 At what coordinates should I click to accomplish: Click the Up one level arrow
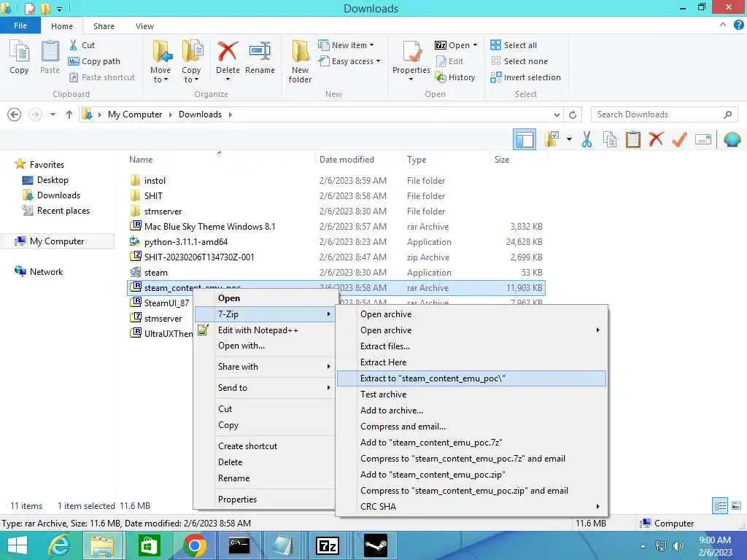tap(69, 114)
